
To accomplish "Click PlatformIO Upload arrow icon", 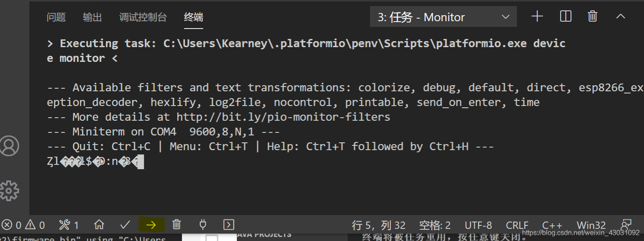I will tap(151, 225).
